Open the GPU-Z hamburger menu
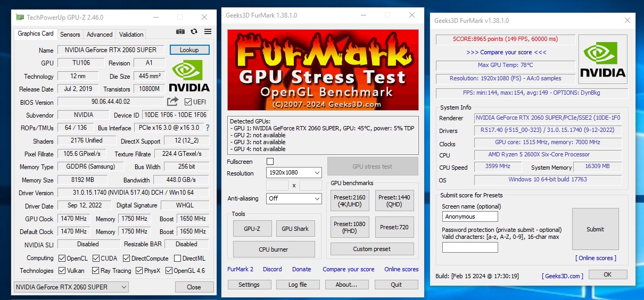 click(x=208, y=32)
